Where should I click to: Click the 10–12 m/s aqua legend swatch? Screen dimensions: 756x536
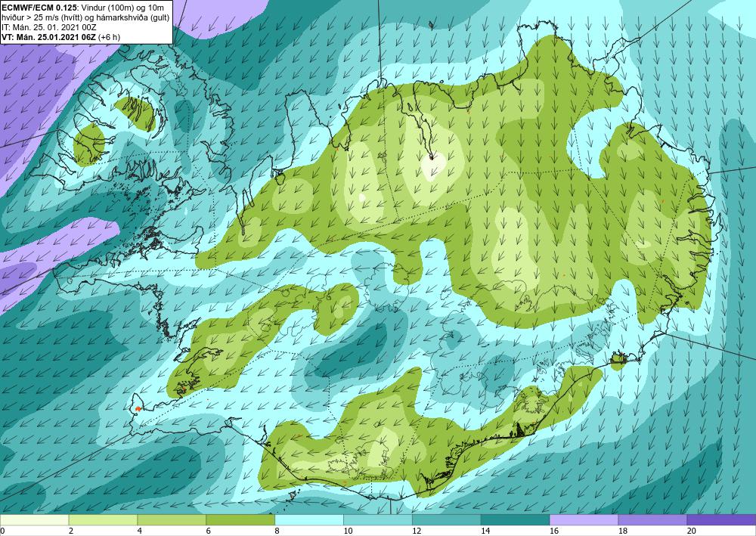pyautogui.click(x=377, y=520)
